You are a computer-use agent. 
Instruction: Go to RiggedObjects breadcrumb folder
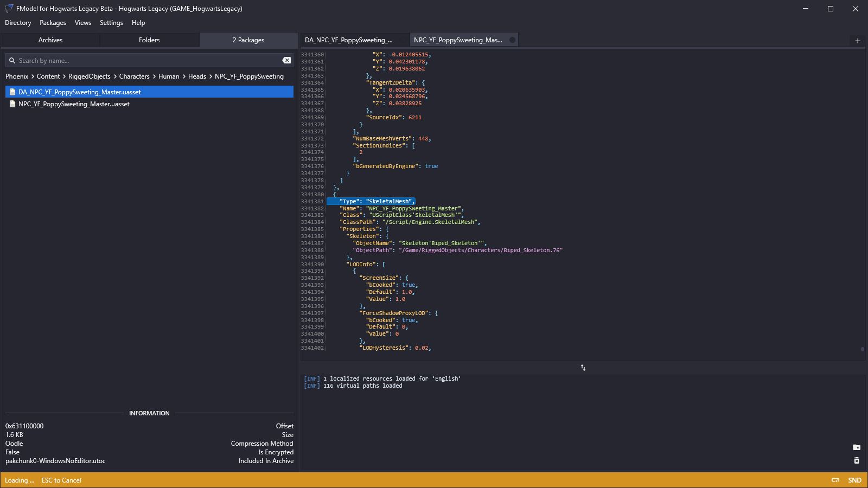tap(90, 76)
